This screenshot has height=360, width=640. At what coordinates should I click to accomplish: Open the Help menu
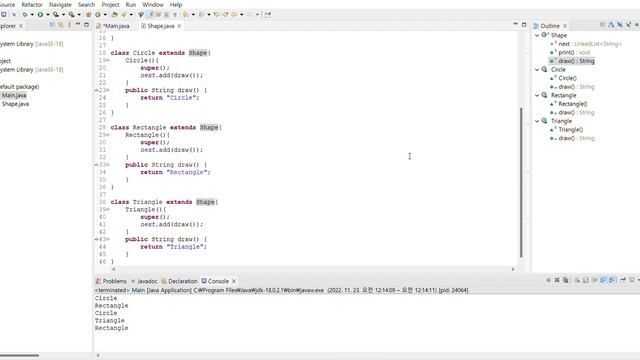[176, 4]
